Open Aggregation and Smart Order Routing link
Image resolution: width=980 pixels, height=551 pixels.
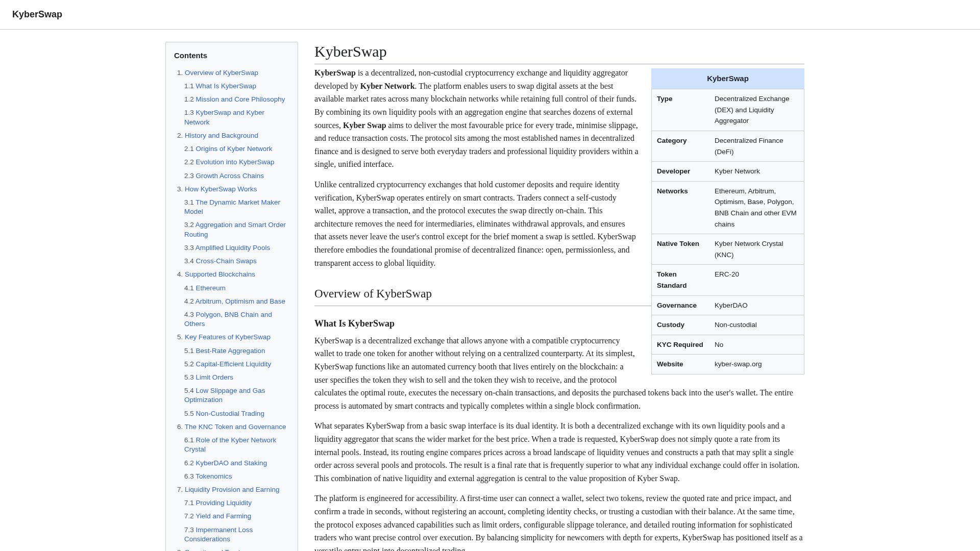235,230
